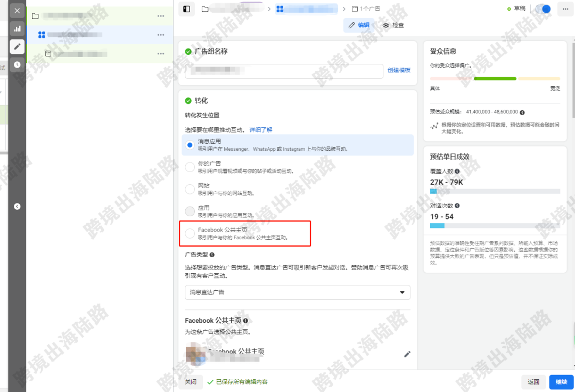
Task: Switch to the 检查 tab
Action: point(393,26)
